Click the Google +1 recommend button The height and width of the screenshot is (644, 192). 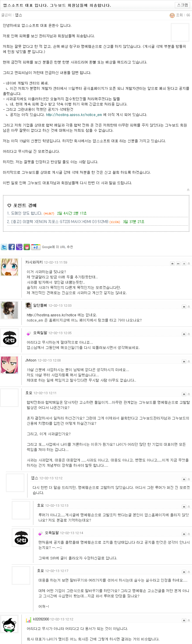36,247
